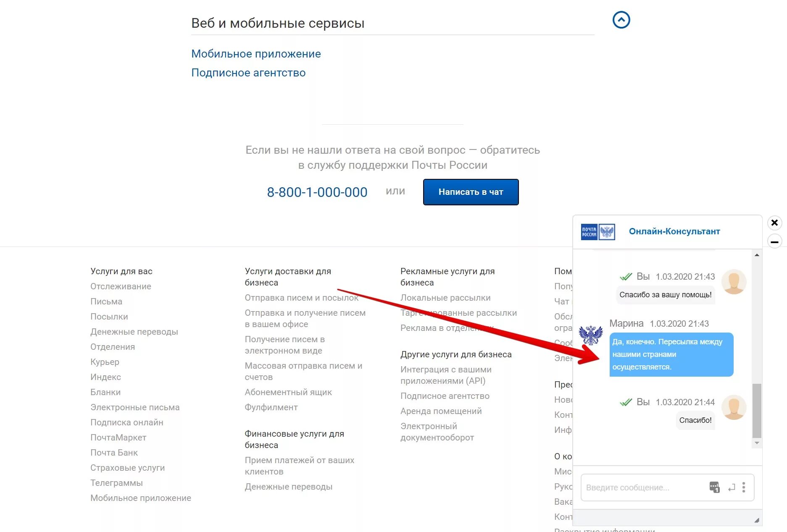This screenshot has height=532, width=787.
Task: Click Марина's blue reply message bubble
Action: click(671, 354)
